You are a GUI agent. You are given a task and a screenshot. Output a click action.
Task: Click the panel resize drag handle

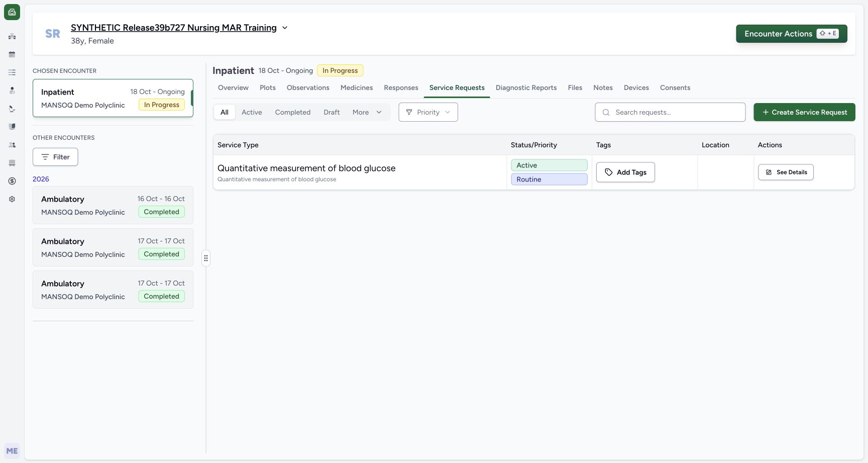(x=206, y=258)
